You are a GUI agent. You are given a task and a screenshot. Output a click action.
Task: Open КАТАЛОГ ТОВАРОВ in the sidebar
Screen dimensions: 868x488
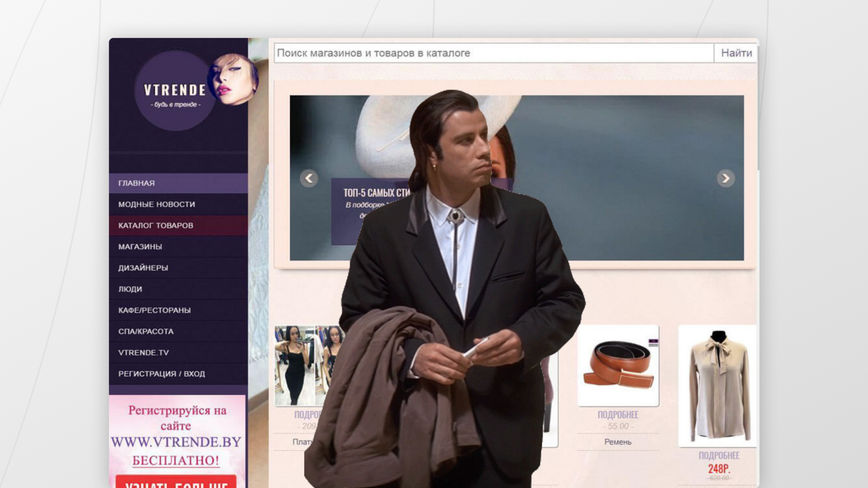tap(178, 226)
